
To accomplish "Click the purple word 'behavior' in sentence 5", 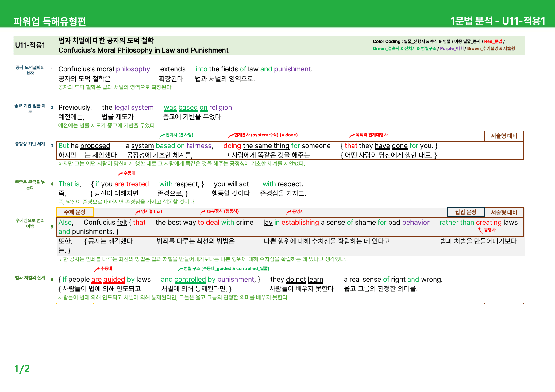I will pyautogui.click(x=416, y=223).
